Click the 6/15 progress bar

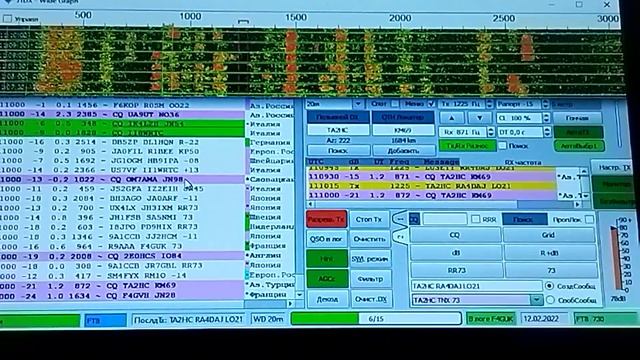pos(376,319)
